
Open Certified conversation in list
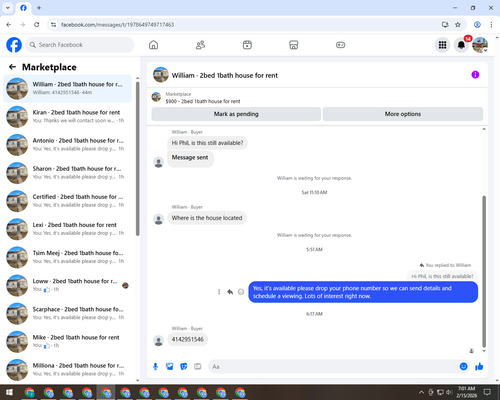pos(67,201)
